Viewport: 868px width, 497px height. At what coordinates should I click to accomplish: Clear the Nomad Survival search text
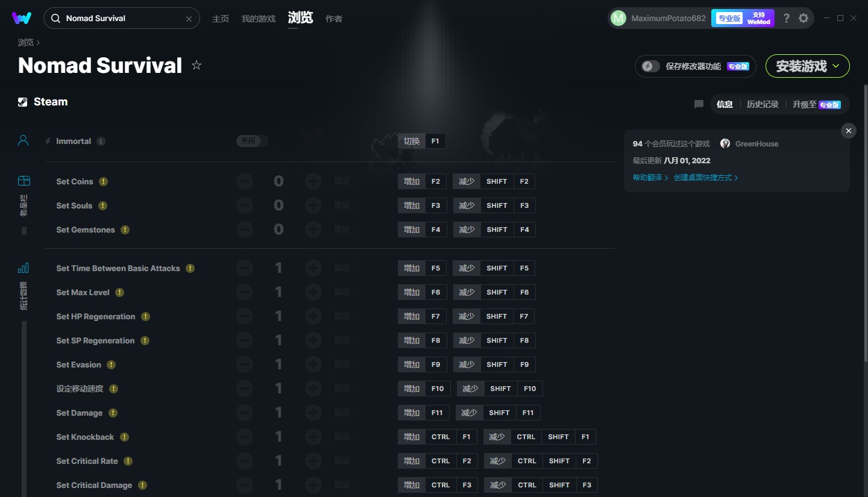(189, 19)
